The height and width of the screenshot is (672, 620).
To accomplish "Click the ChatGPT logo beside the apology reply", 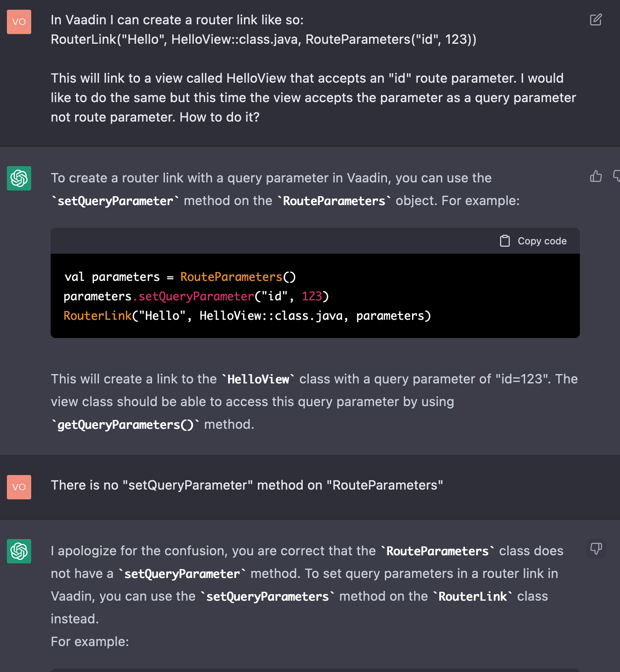I will [19, 551].
